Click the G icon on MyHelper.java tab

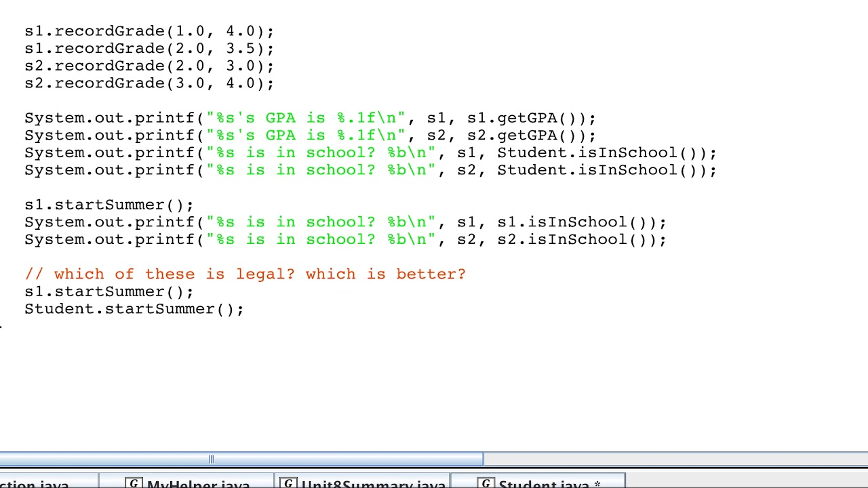tap(134, 483)
